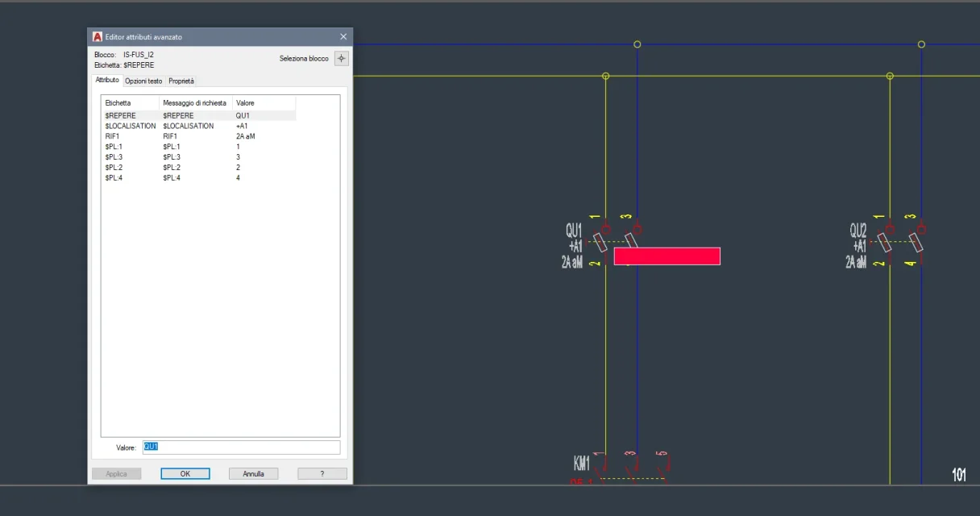
Task: Close the Editor attributi avanzato dialog
Action: 343,36
